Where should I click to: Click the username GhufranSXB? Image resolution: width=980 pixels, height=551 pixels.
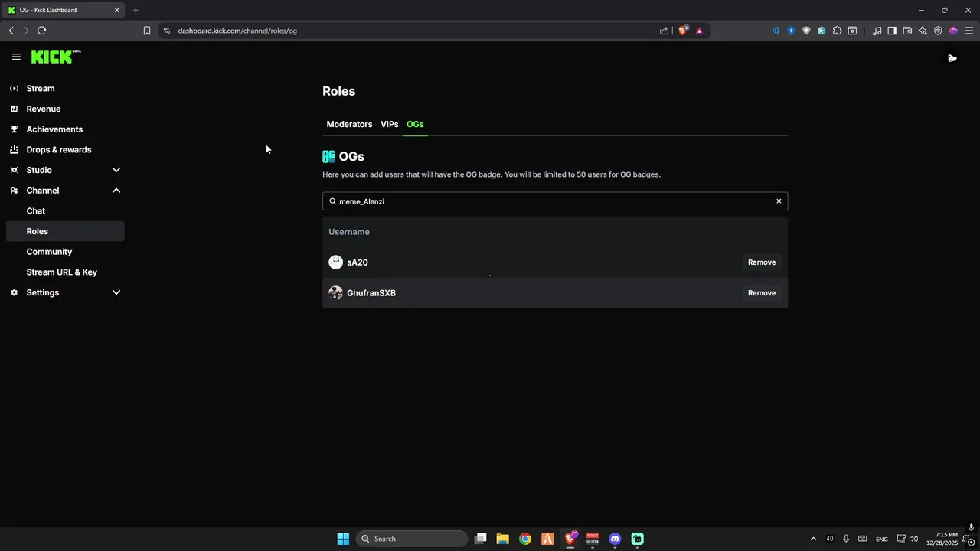tap(371, 293)
